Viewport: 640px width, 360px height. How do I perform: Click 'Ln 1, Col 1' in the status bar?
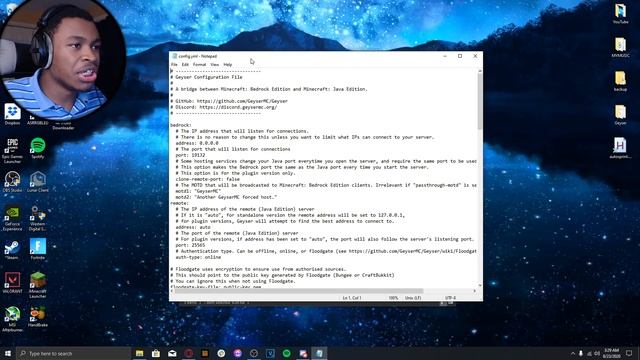(352, 298)
